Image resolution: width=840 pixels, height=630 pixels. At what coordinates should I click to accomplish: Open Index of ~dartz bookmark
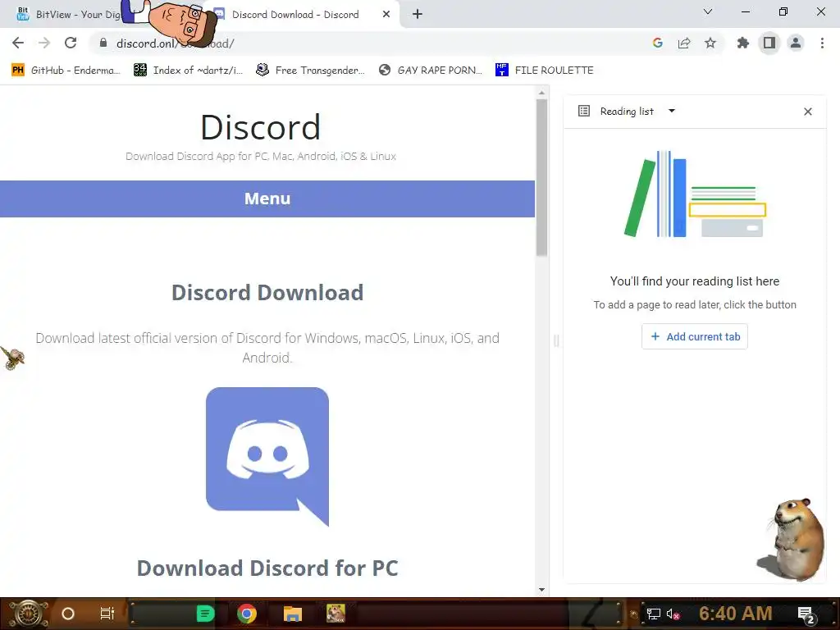tap(188, 71)
